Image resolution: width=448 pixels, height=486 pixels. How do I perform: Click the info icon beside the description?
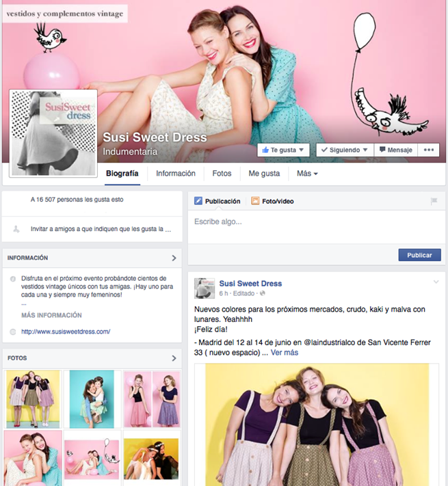(13, 279)
